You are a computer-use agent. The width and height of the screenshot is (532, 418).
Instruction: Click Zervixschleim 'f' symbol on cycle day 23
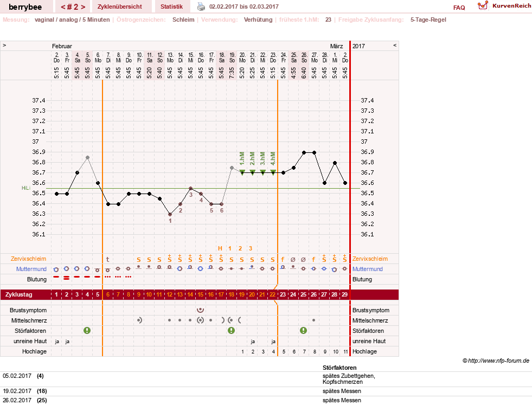click(283, 260)
